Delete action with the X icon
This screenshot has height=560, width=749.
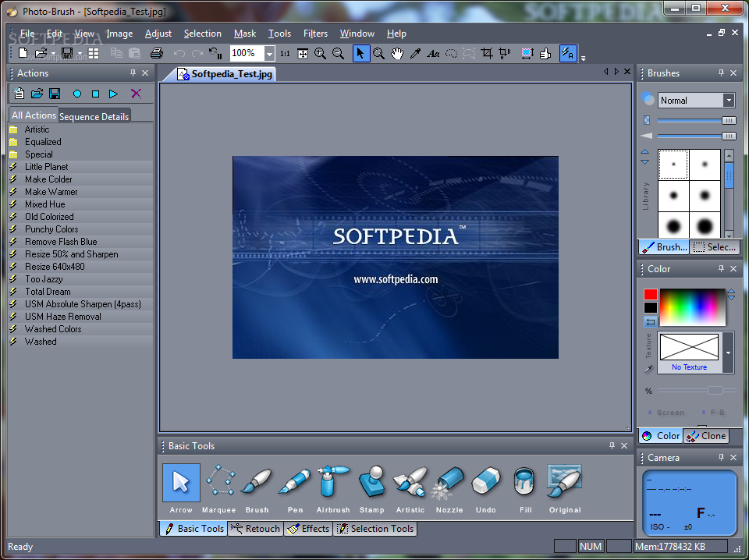[136, 94]
